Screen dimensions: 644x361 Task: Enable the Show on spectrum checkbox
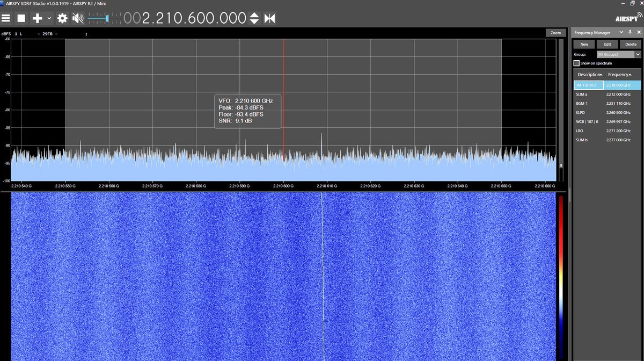tap(576, 63)
